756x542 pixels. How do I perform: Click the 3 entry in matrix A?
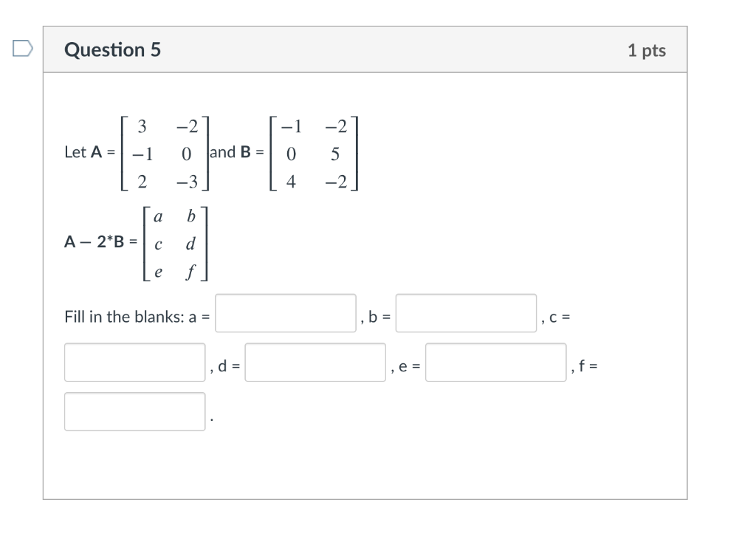tap(142, 126)
